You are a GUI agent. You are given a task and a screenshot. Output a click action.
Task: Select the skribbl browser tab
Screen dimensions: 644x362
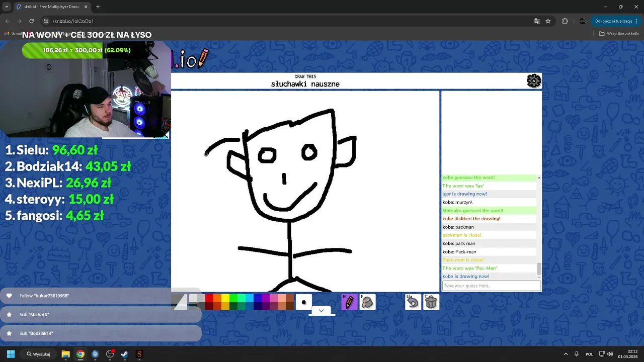[x=52, y=7]
